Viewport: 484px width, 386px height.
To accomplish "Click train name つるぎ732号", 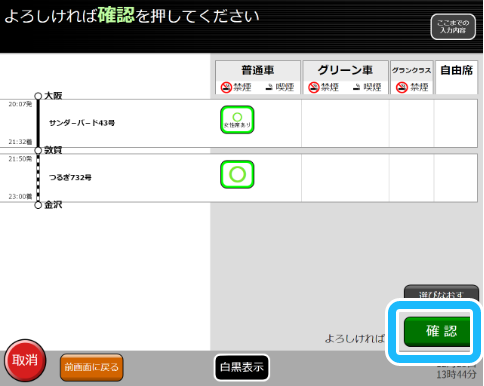I will pyautogui.click(x=70, y=177).
